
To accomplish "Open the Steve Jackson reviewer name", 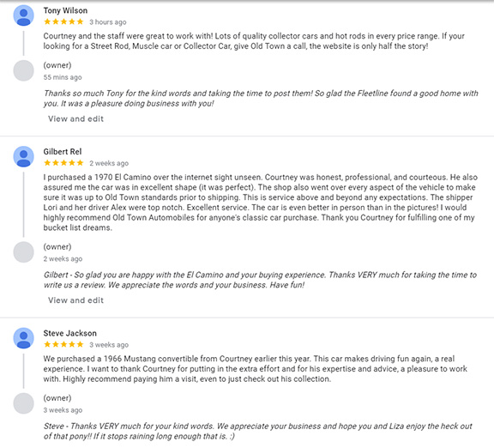I will point(70,333).
